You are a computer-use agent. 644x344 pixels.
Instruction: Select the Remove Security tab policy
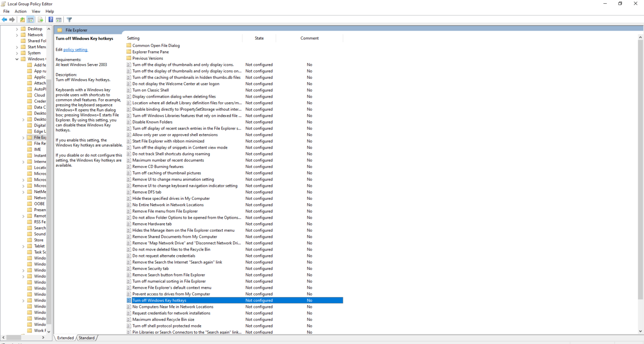tap(150, 268)
